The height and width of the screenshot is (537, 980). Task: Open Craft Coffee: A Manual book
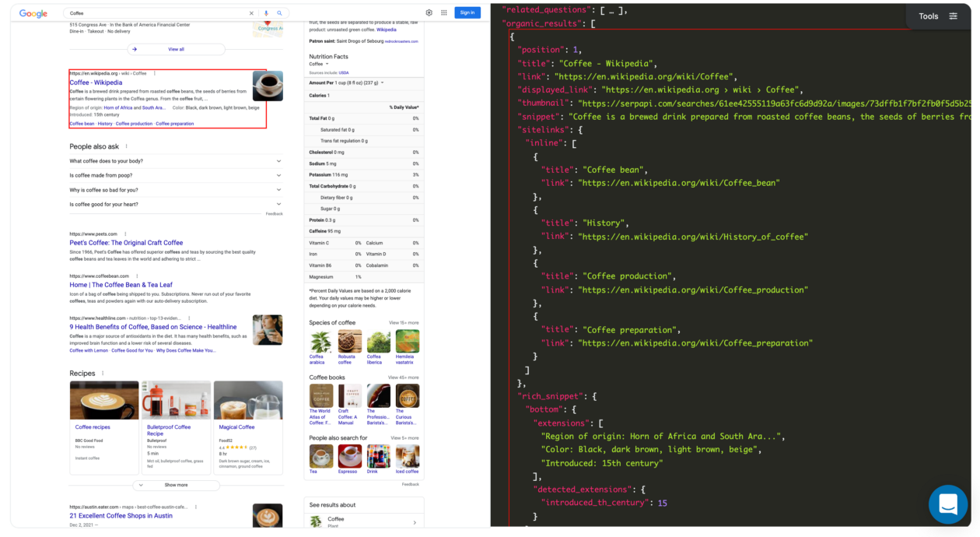350,404
